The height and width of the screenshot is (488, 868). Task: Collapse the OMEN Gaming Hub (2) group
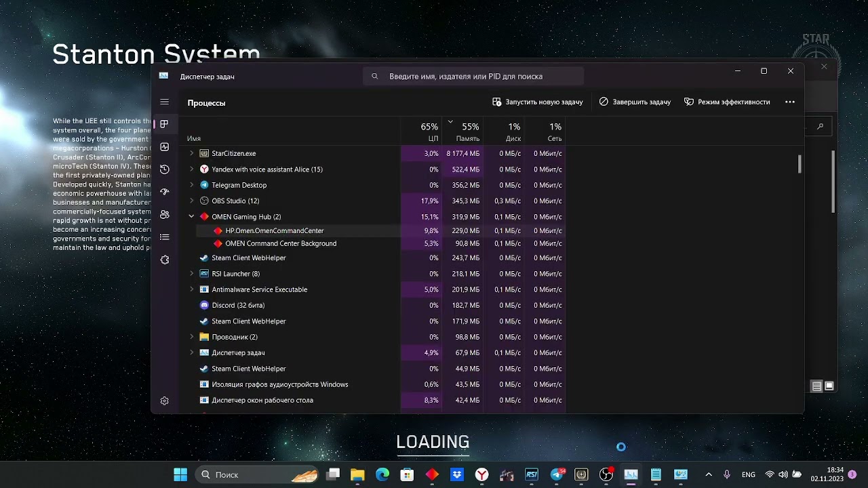click(x=191, y=217)
